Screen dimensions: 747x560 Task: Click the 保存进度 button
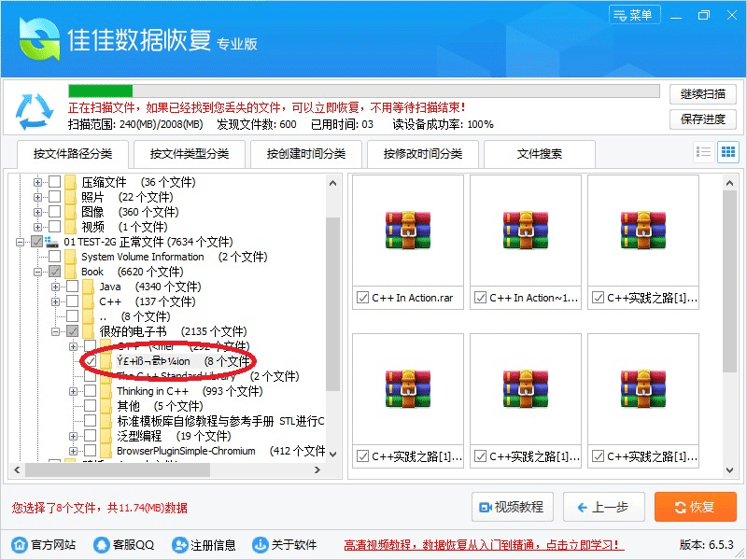[x=703, y=119]
